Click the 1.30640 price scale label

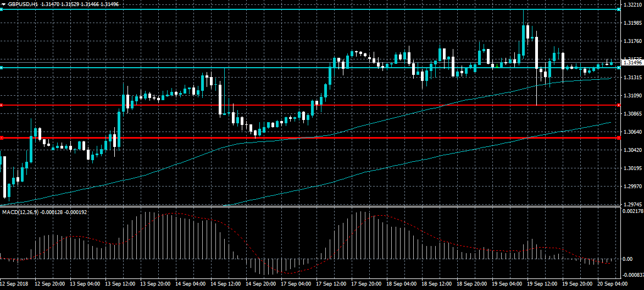click(x=632, y=132)
